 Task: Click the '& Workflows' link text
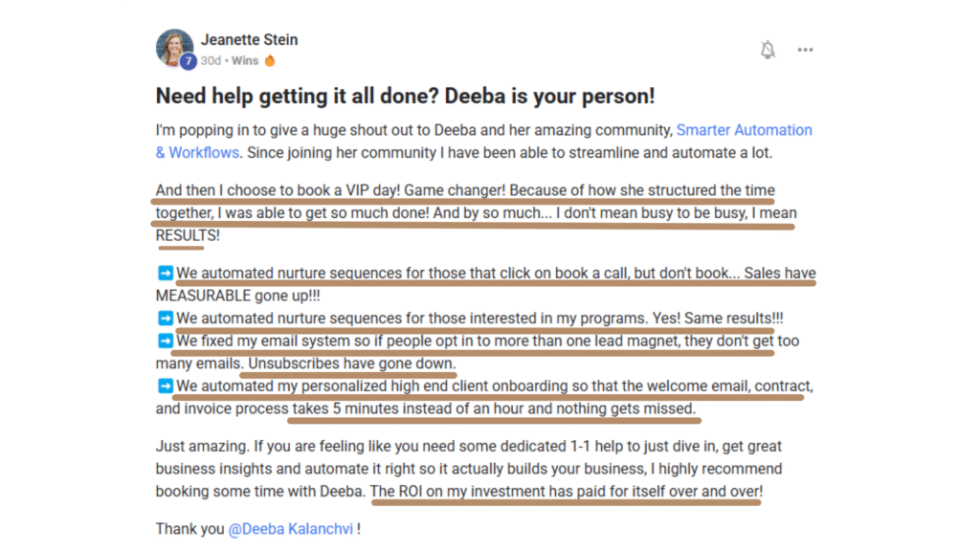click(x=197, y=152)
